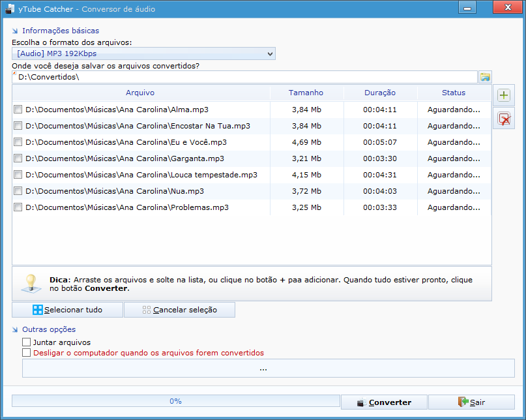Click the 3,25 Mb size value

pyautogui.click(x=306, y=207)
